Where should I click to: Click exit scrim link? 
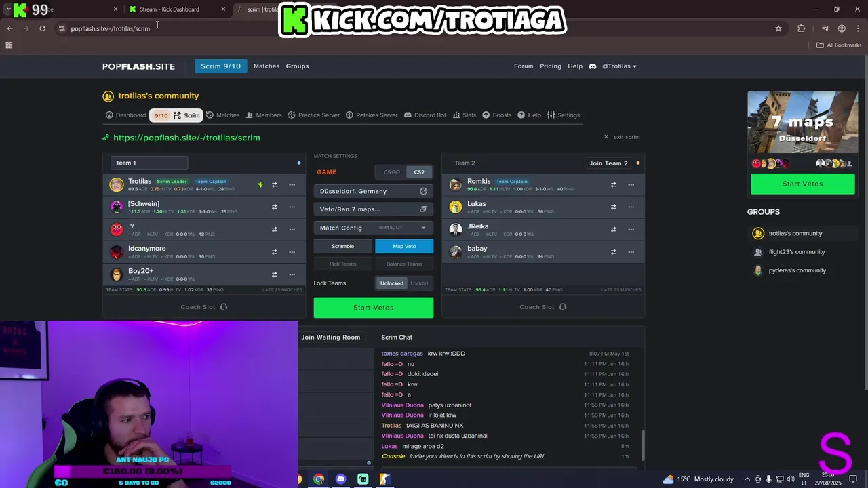(622, 137)
